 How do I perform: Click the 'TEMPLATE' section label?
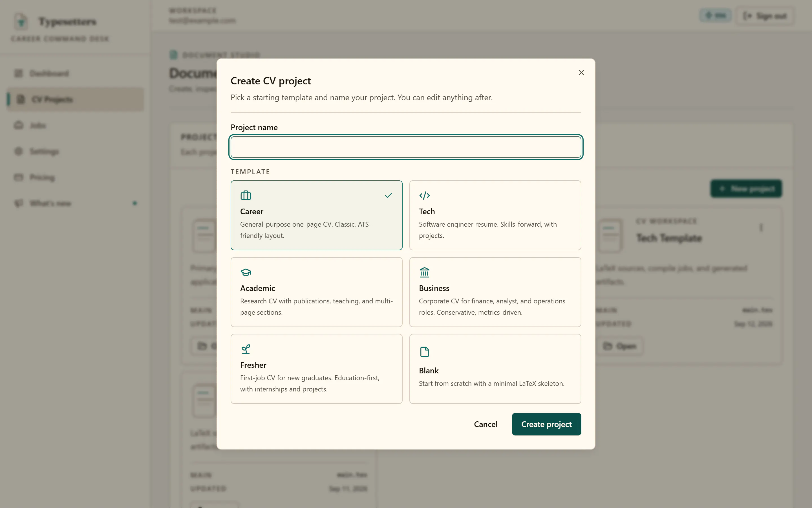250,172
